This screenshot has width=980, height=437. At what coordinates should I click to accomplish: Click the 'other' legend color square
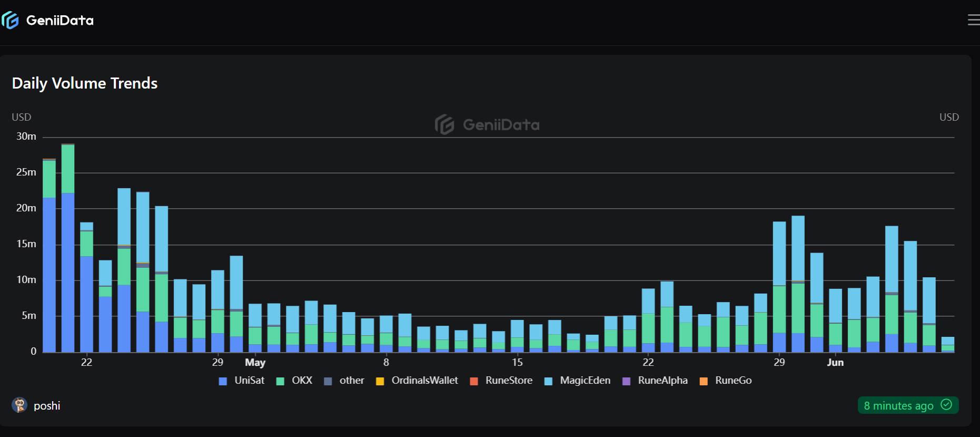pyautogui.click(x=328, y=381)
